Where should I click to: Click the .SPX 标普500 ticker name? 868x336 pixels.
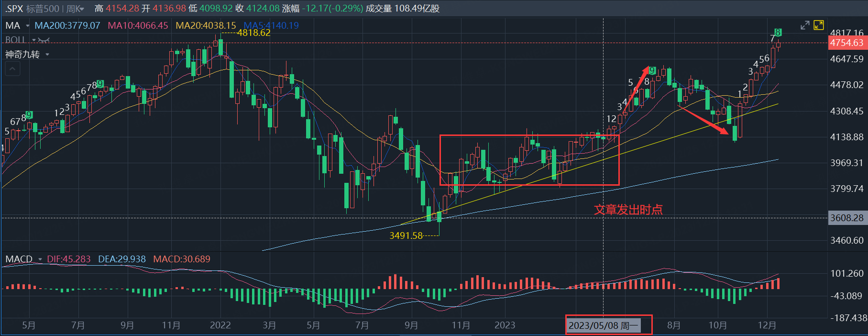tap(33, 9)
